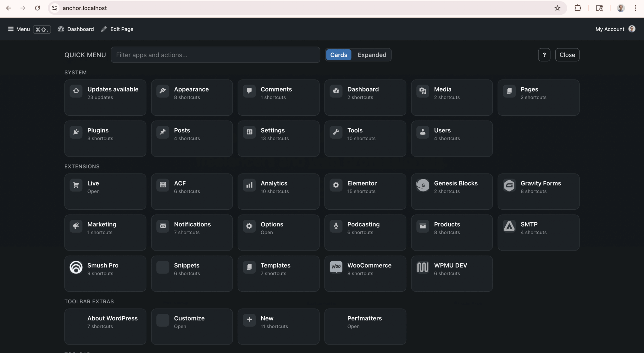Click the "13 shortcuts" text under Settings
This screenshot has height=353, width=644.
[275, 138]
